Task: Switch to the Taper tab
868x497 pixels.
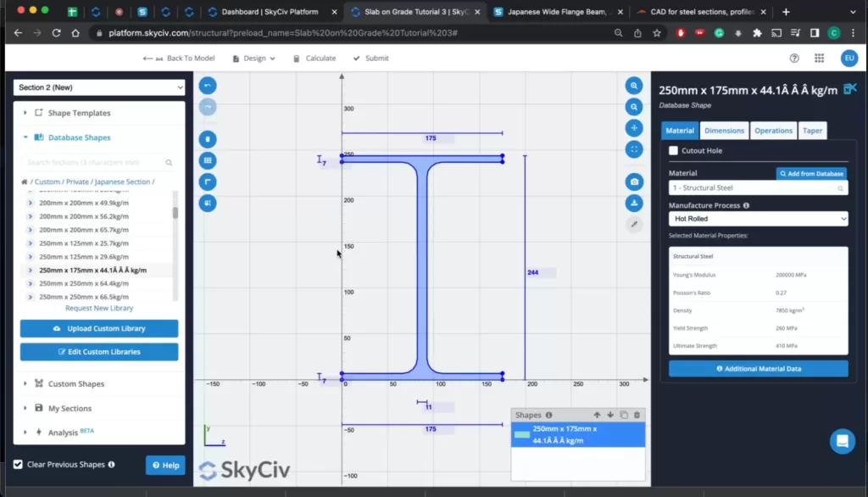Action: (x=812, y=131)
